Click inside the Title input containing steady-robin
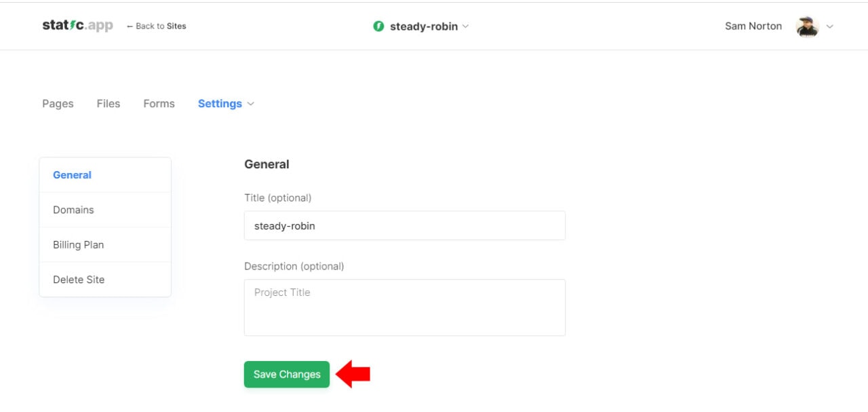Viewport: 868px width, 412px height. 404,225
